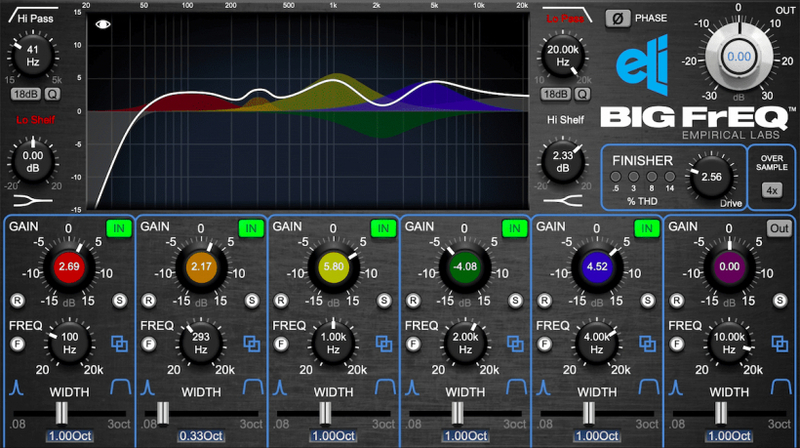Click the Lo Shelf 0.00 dB knob
The height and width of the screenshot is (448, 800).
[x=33, y=162]
